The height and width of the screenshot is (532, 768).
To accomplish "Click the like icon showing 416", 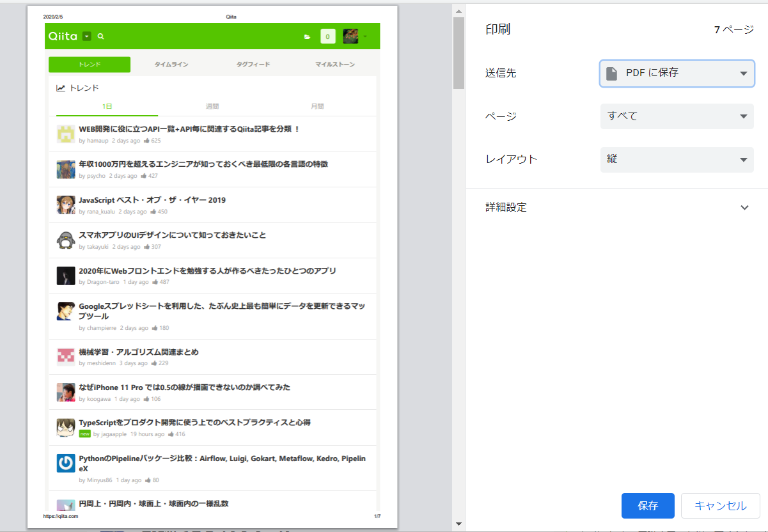I will 170,434.
